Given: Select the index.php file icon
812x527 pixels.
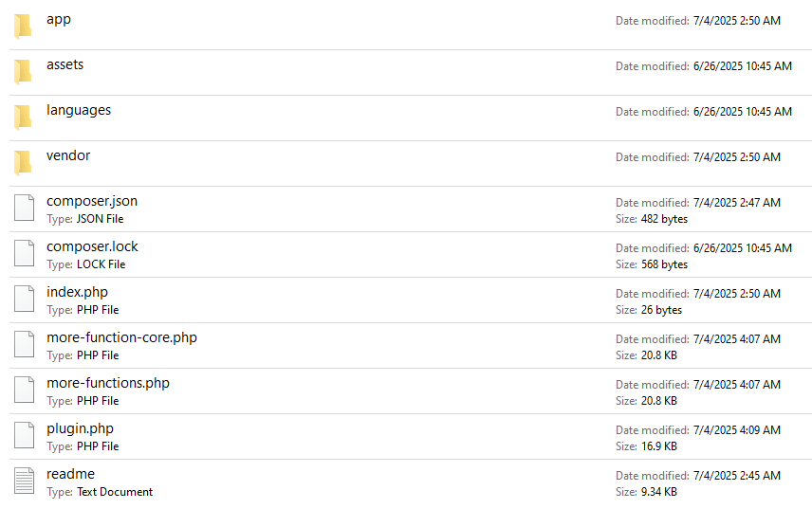Looking at the screenshot, I should [24, 300].
